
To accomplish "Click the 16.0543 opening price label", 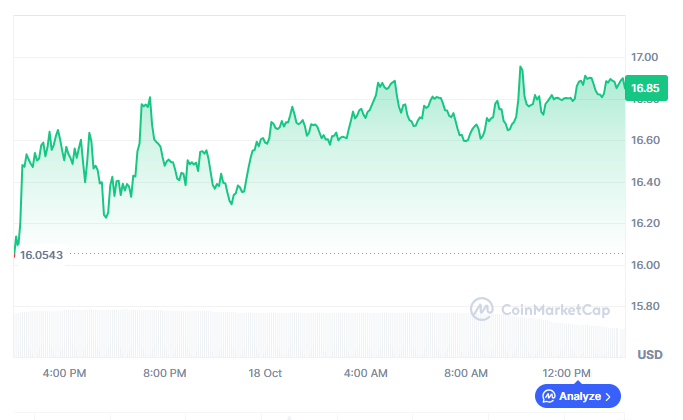I will tap(42, 255).
